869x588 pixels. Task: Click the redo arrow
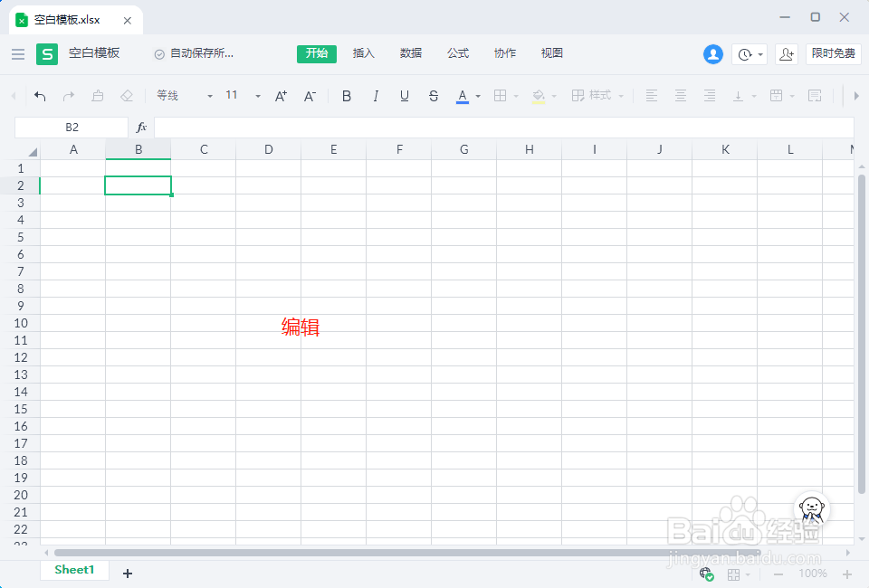69,96
